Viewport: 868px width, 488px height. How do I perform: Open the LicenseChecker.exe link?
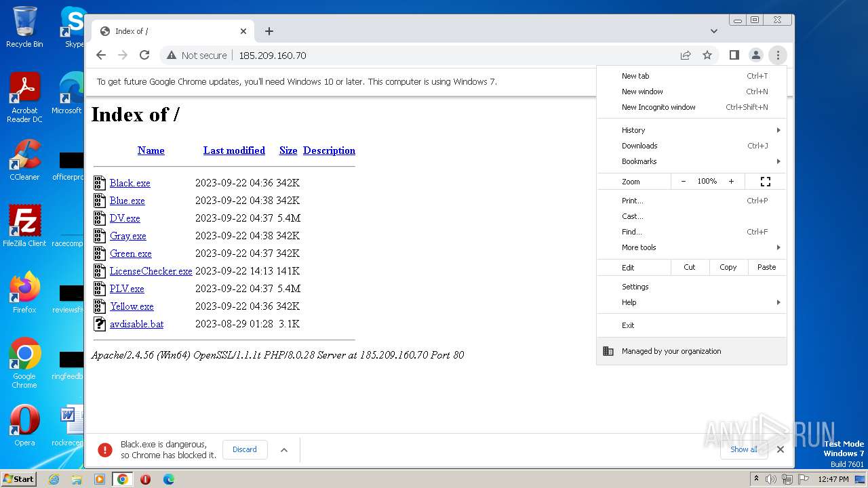[x=151, y=271]
